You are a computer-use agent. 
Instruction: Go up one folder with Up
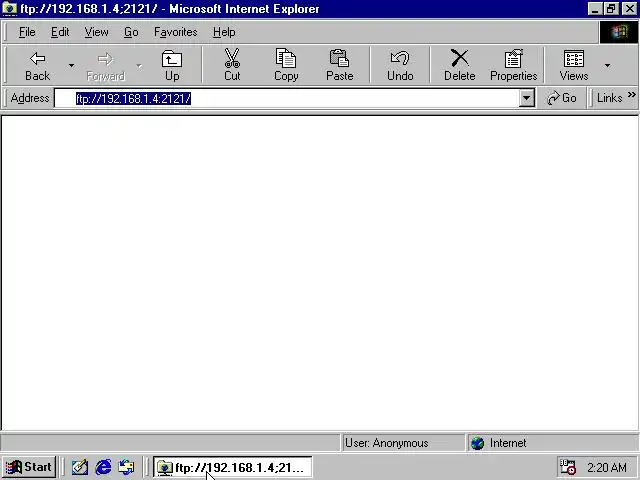[172, 65]
